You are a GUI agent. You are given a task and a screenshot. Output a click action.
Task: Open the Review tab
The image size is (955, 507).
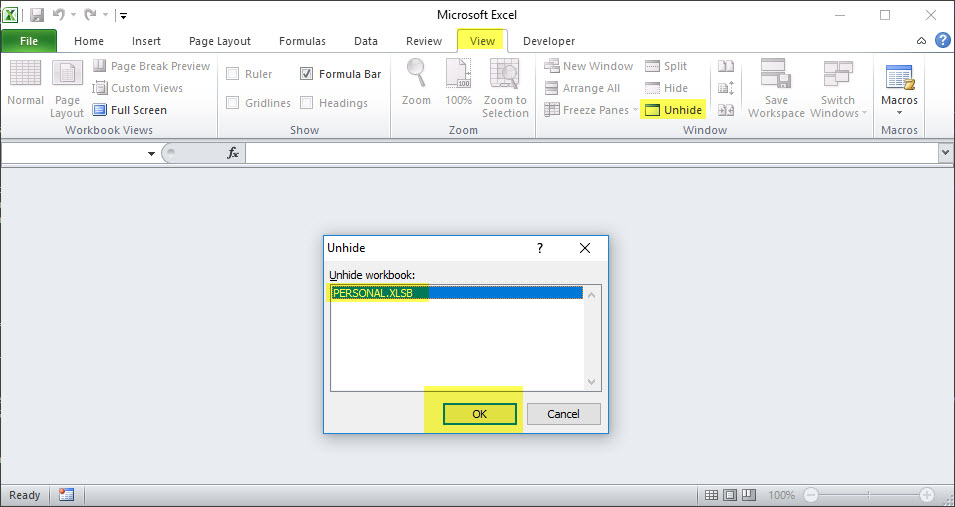pyautogui.click(x=424, y=41)
